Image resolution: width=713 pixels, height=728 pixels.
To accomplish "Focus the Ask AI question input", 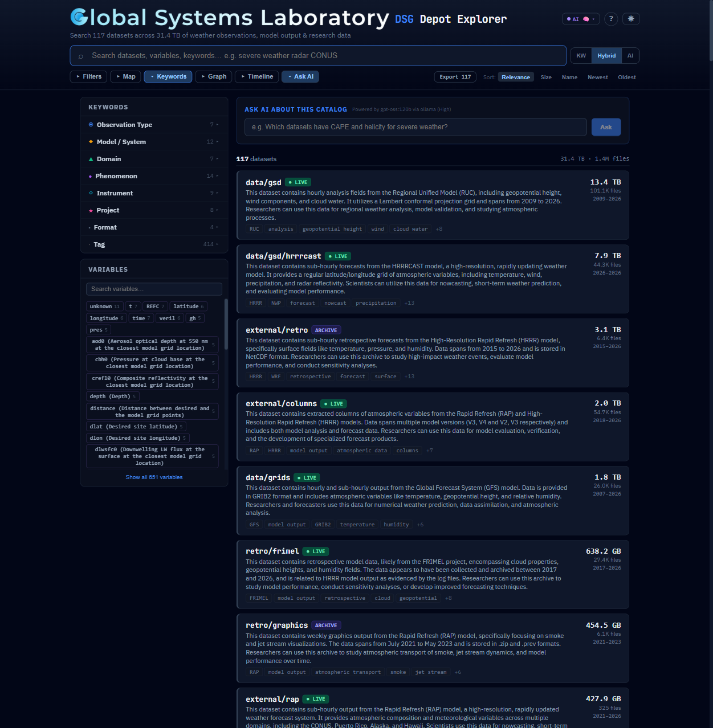I will coord(415,127).
